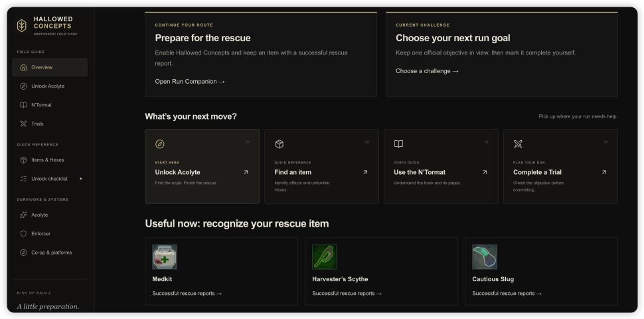Click the Co-op & platforms icon
This screenshot has height=319, width=644.
point(23,253)
